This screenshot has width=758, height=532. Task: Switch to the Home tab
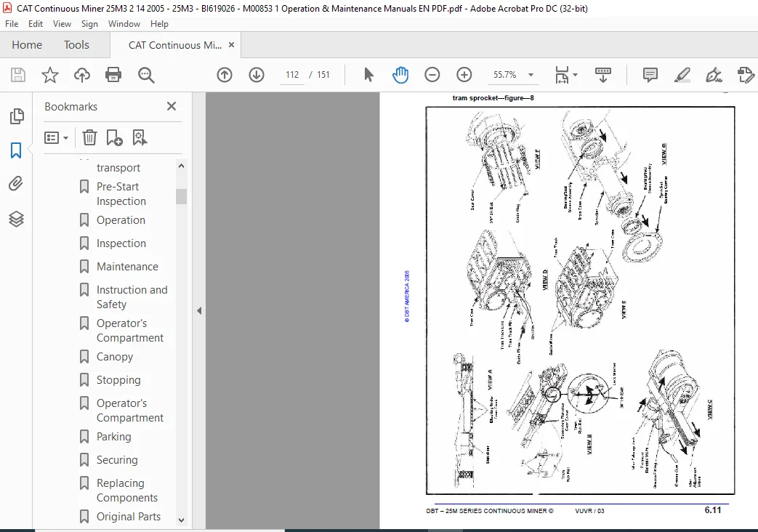[x=27, y=45]
